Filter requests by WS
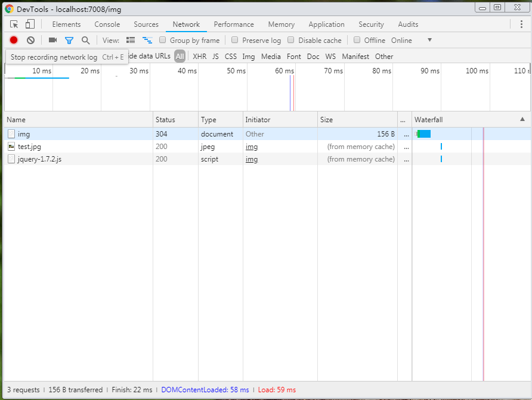Image resolution: width=532 pixels, height=400 pixels. 330,56
